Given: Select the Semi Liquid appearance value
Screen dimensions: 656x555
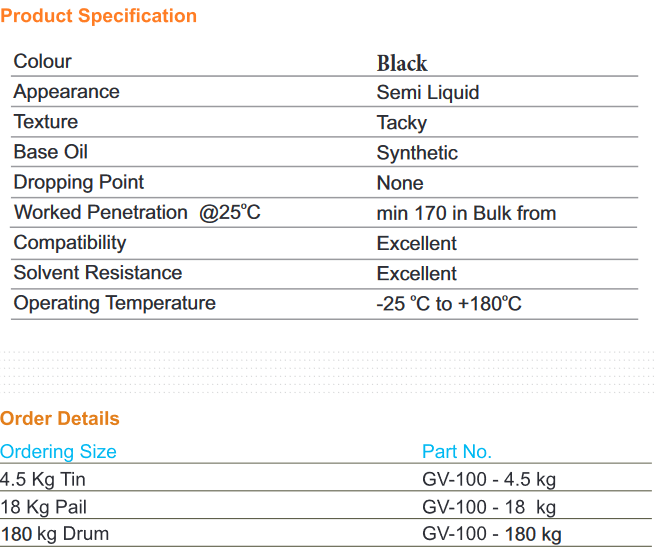Looking at the screenshot, I should pyautogui.click(x=428, y=93).
